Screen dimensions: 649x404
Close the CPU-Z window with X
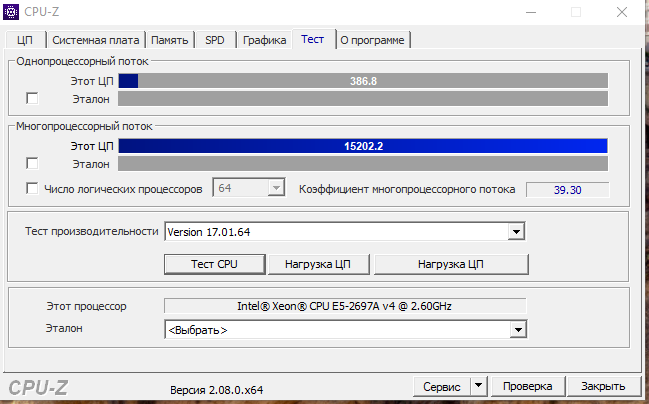click(x=622, y=12)
